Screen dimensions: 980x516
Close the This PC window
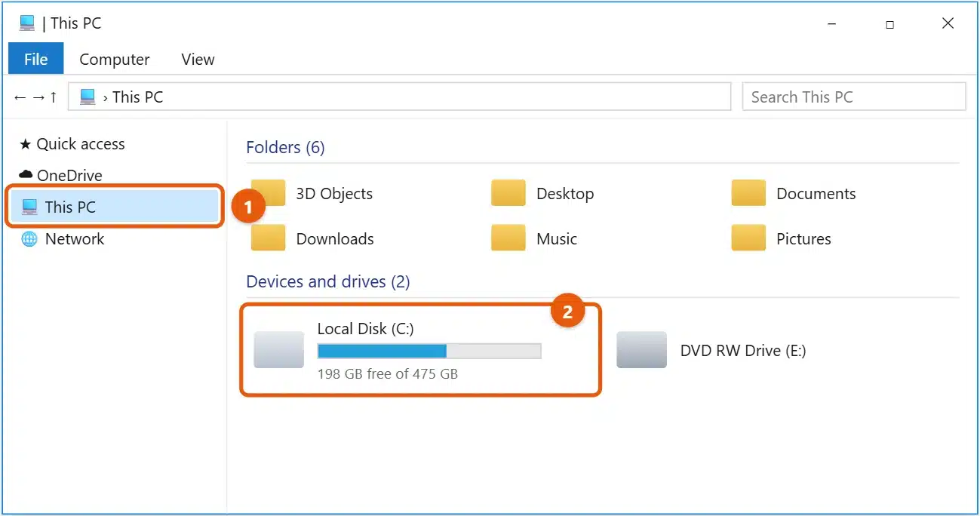pos(948,24)
